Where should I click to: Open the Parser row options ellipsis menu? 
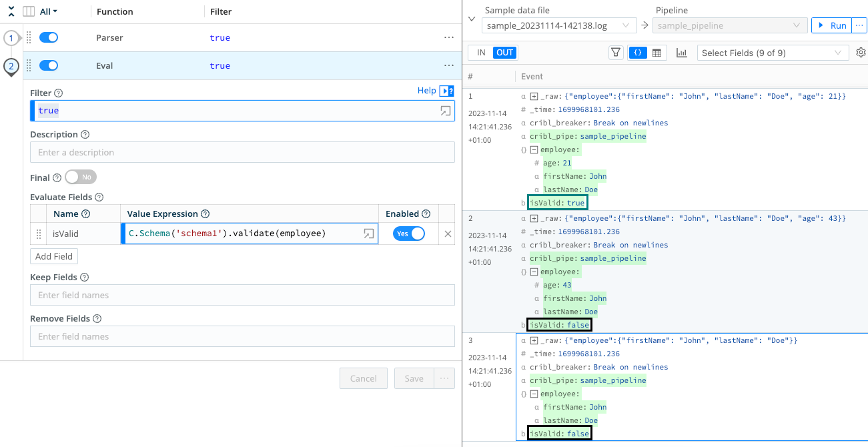[x=449, y=38]
